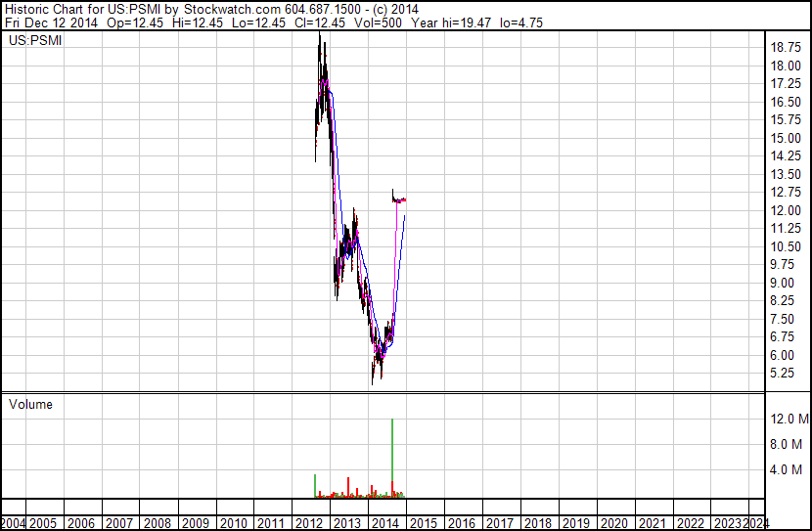Click the Volume panel label
Image resolution: width=812 pixels, height=531 pixels.
pyautogui.click(x=30, y=404)
